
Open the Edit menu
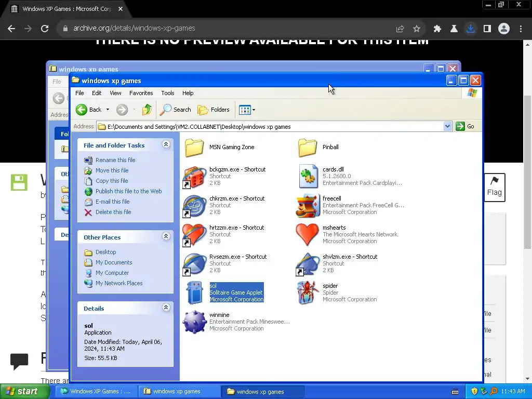[x=97, y=93]
